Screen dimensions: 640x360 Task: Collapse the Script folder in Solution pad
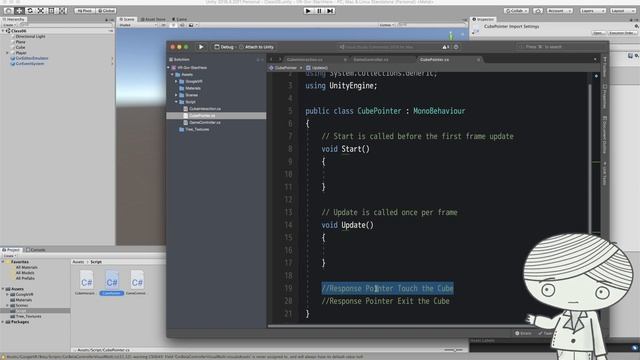tap(176, 102)
